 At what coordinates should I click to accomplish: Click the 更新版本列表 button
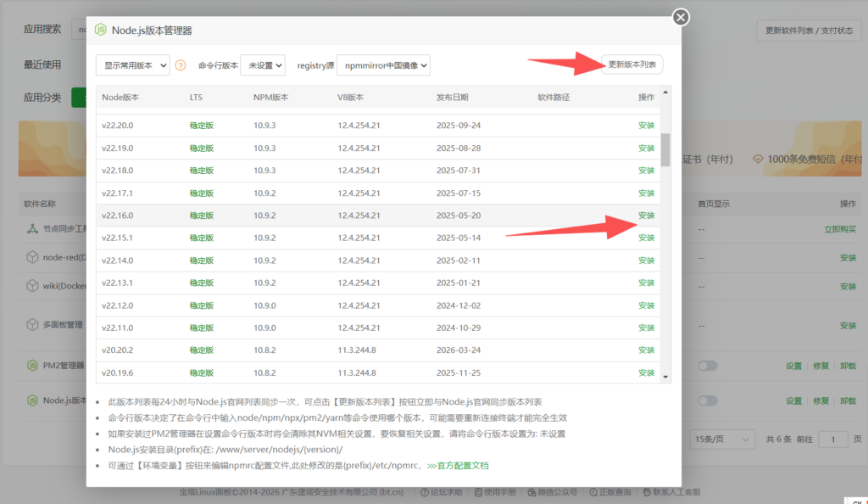coord(632,64)
